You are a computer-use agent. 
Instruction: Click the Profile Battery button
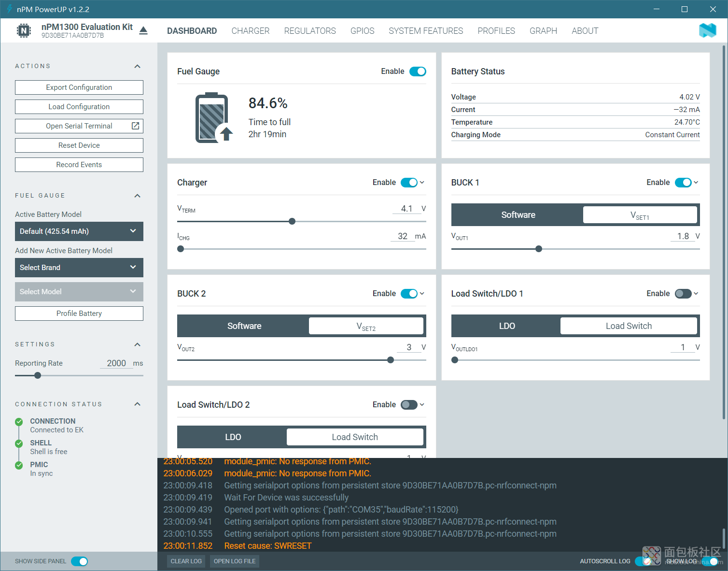pos(79,314)
